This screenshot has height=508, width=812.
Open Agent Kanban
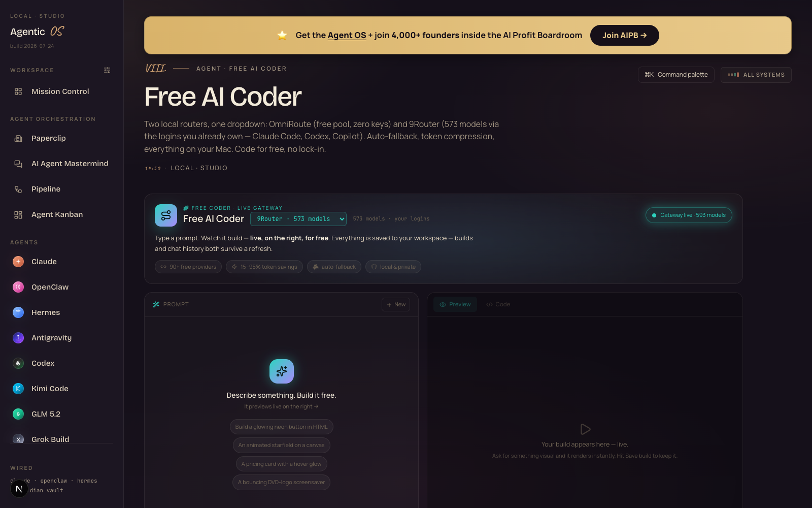point(62,214)
